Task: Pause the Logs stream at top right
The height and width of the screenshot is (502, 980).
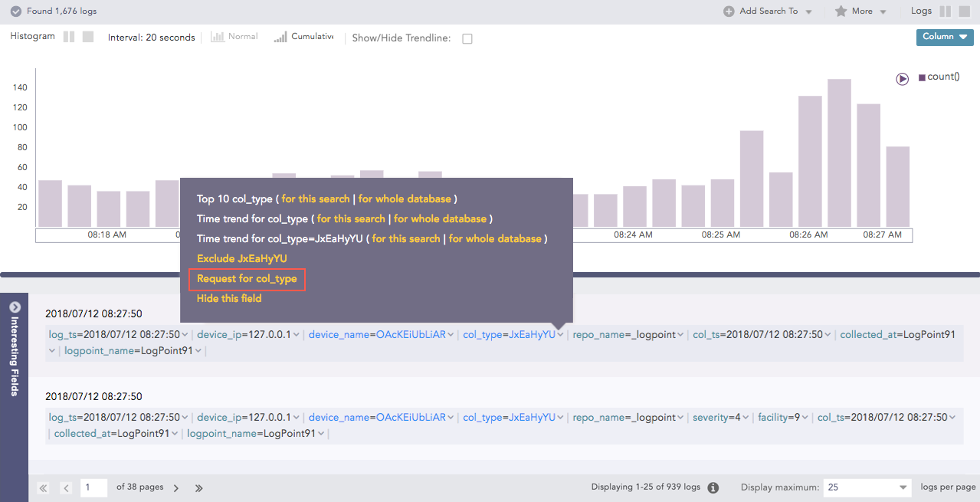Action: [x=946, y=11]
